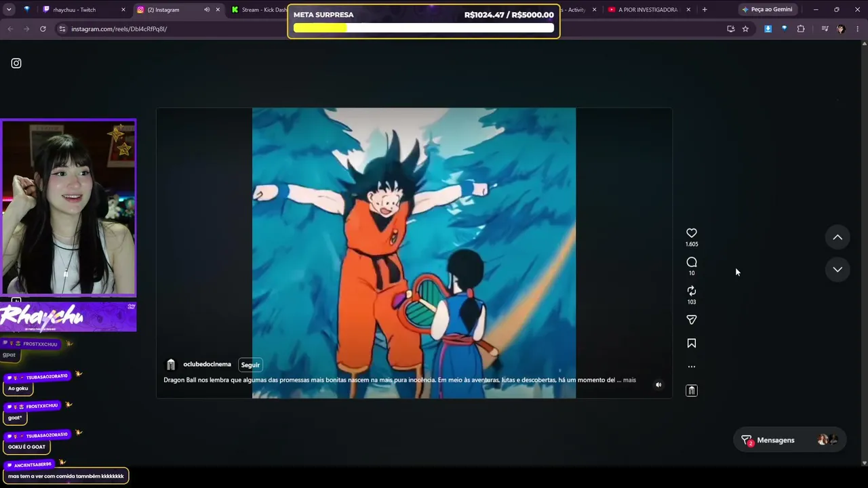Screen dimensions: 868x488
Task: Open the tab search dropdown arrow
Action: tap(9, 9)
